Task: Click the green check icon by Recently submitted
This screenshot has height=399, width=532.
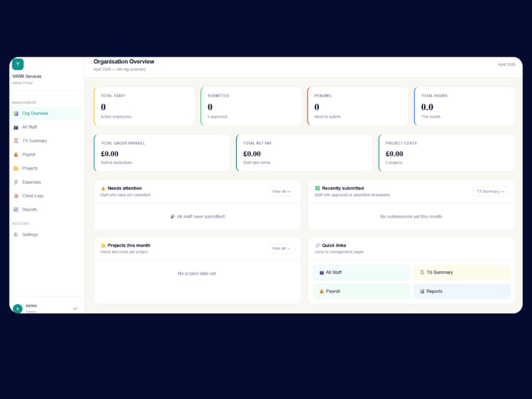Action: 318,188
